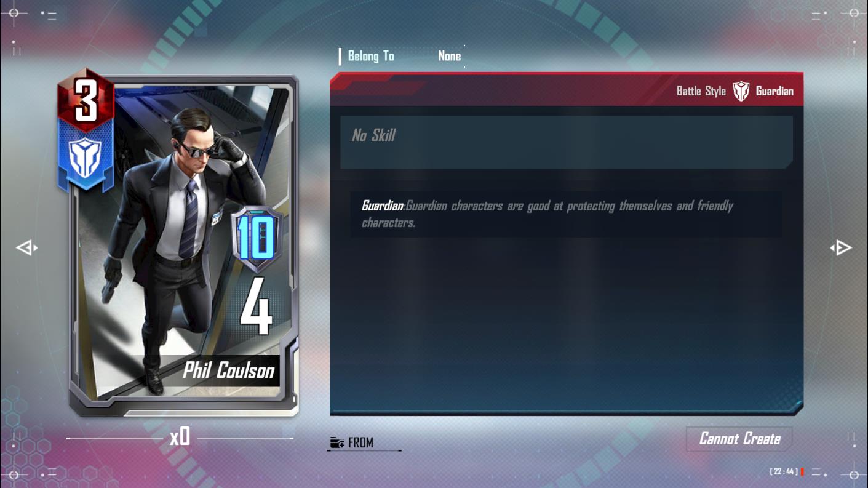Go to the previous card with left arrow
The image size is (868, 488).
26,248
